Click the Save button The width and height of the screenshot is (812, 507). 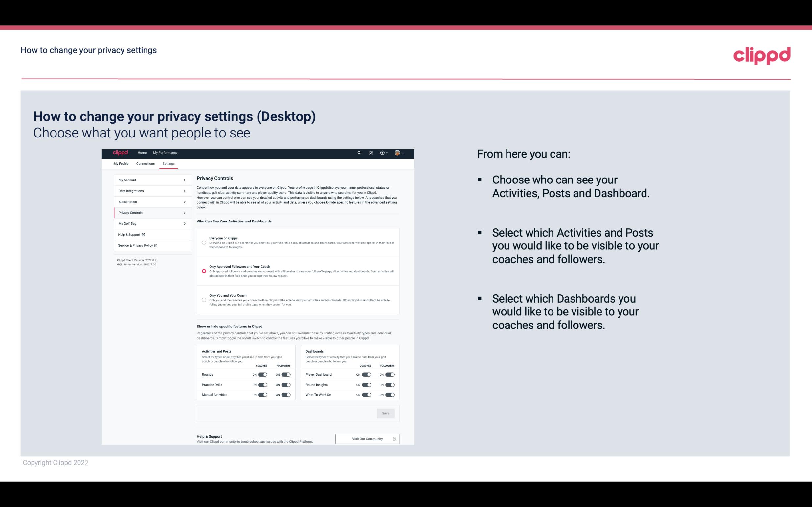tap(386, 413)
